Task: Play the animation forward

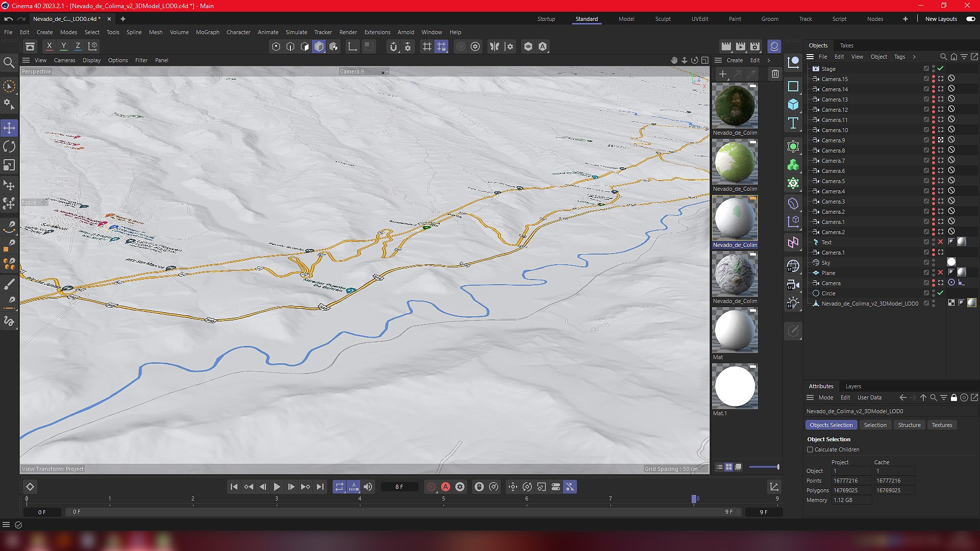Action: point(277,487)
